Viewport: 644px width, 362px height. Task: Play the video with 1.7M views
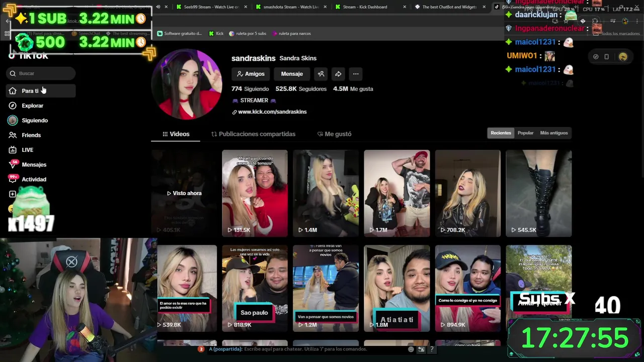point(397,193)
